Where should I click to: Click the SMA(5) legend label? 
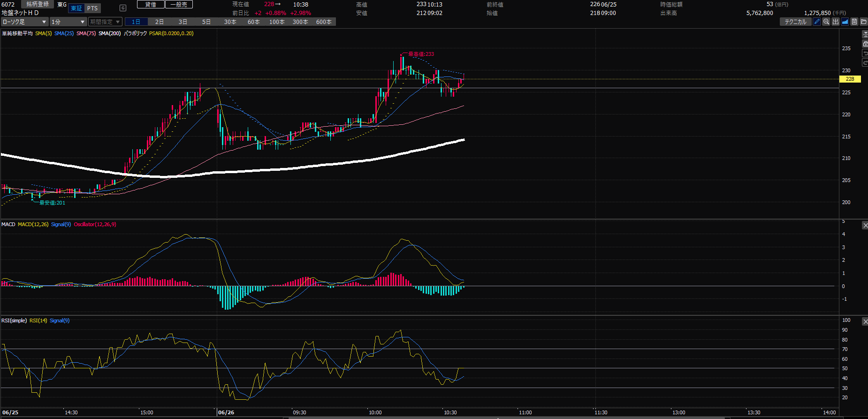[43, 33]
